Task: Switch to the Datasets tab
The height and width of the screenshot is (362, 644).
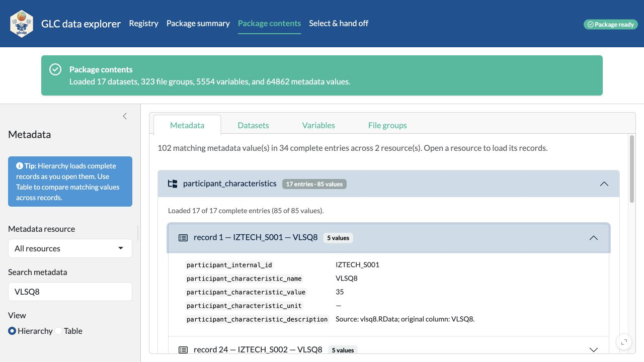Action: click(253, 125)
